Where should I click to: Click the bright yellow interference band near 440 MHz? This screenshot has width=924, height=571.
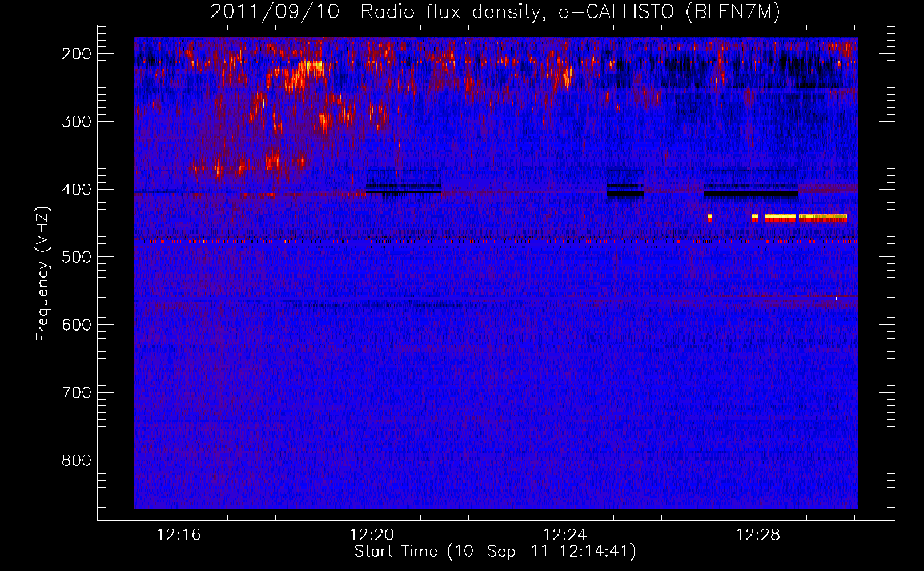coord(806,217)
